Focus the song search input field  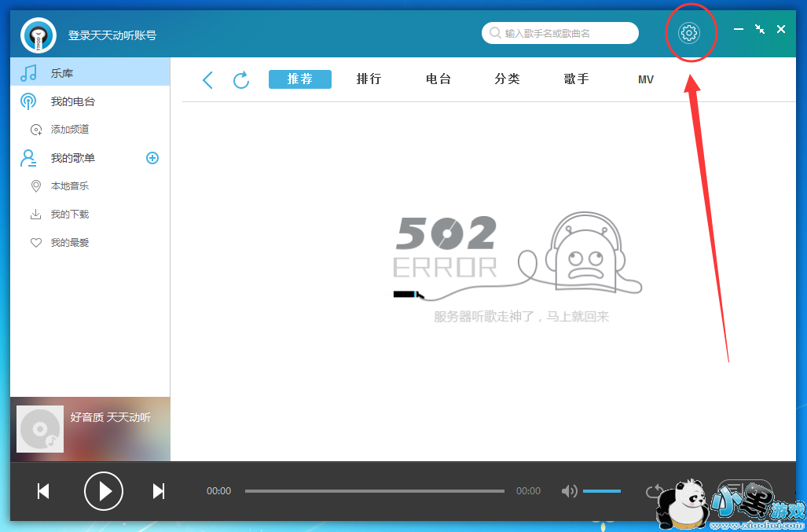click(x=566, y=33)
